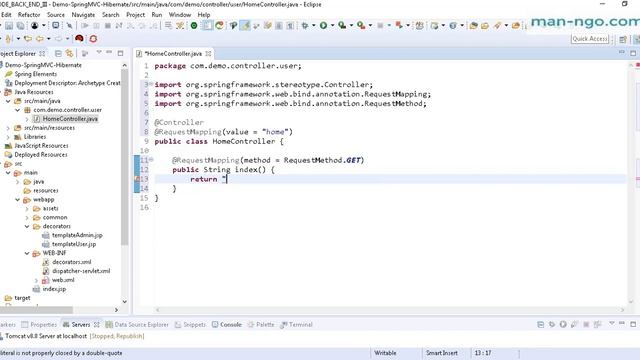This screenshot has height=360, width=640.
Task: Click the Debug bug toolbar icon
Action: pyautogui.click(x=305, y=26)
